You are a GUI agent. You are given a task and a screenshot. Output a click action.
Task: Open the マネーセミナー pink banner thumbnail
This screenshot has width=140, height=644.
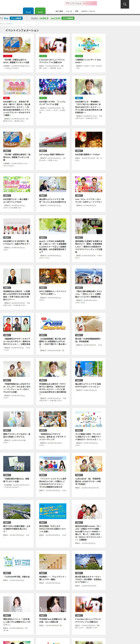pyautogui.click(x=17, y=87)
